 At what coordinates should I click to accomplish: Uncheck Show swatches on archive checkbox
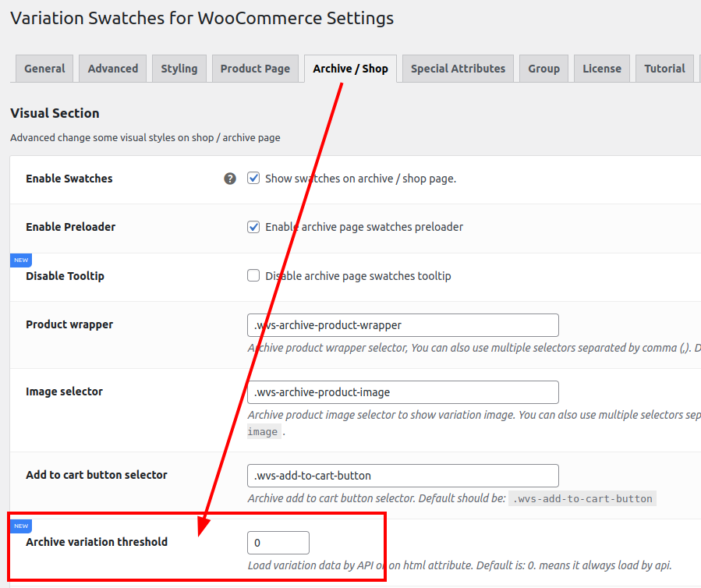click(253, 178)
